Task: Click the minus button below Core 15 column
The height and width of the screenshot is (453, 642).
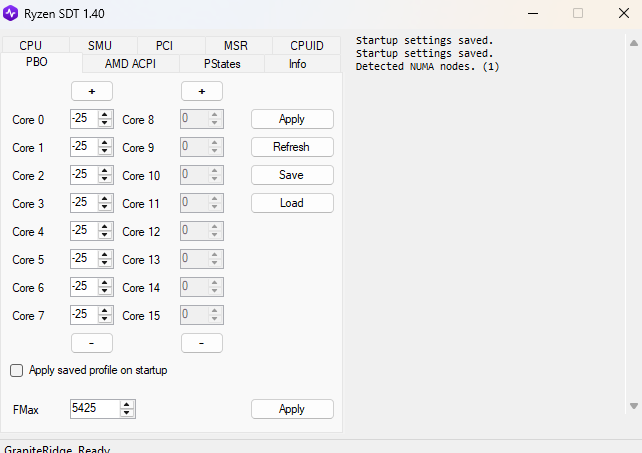Action: (202, 343)
